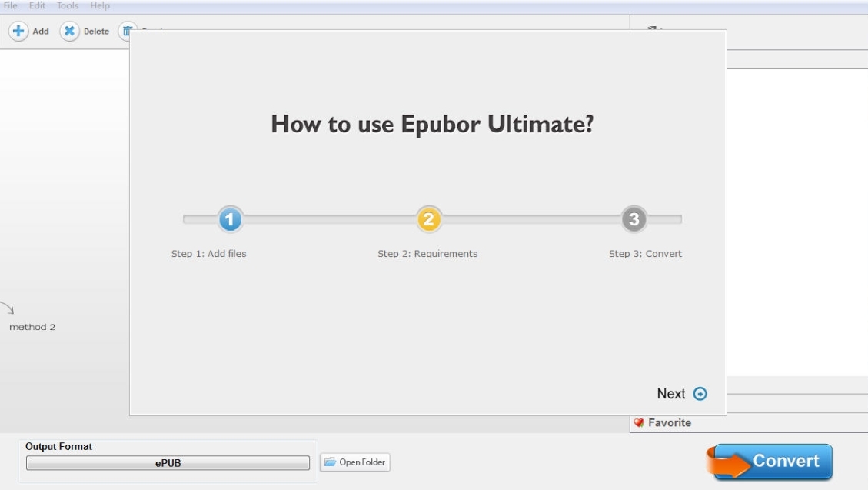Click the blue X Delete icon

coord(69,31)
